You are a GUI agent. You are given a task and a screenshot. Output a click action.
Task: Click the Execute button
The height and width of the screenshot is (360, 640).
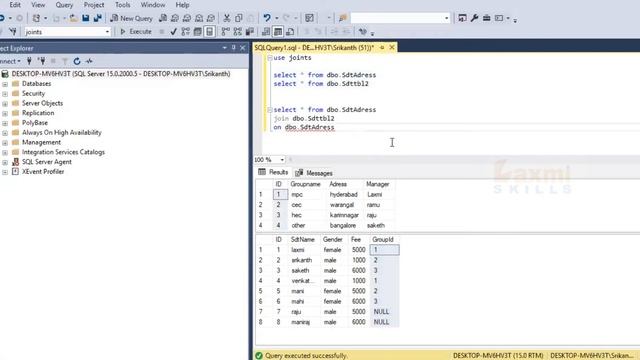pyautogui.click(x=136, y=31)
